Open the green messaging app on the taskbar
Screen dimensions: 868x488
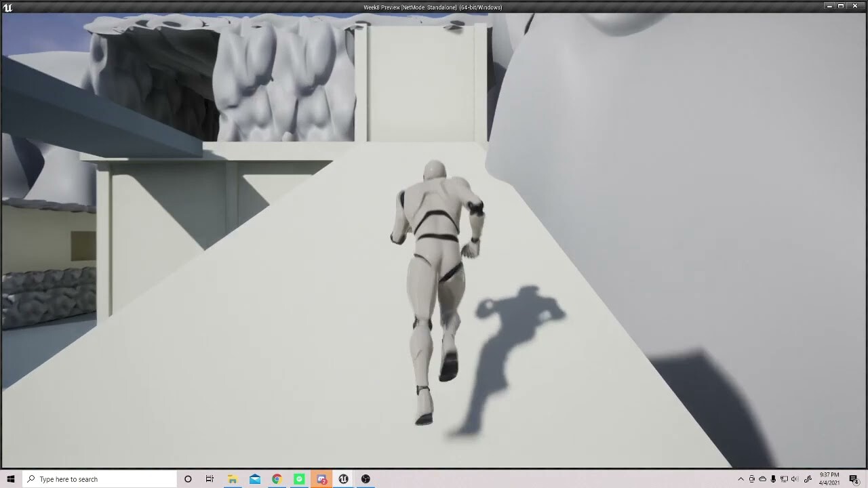point(299,479)
